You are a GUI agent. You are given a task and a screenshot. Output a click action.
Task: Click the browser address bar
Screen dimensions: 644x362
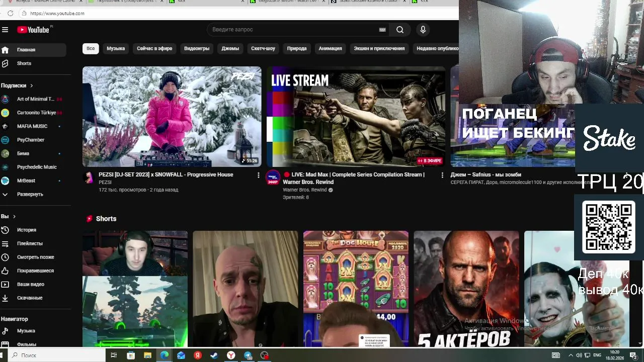[242, 13]
